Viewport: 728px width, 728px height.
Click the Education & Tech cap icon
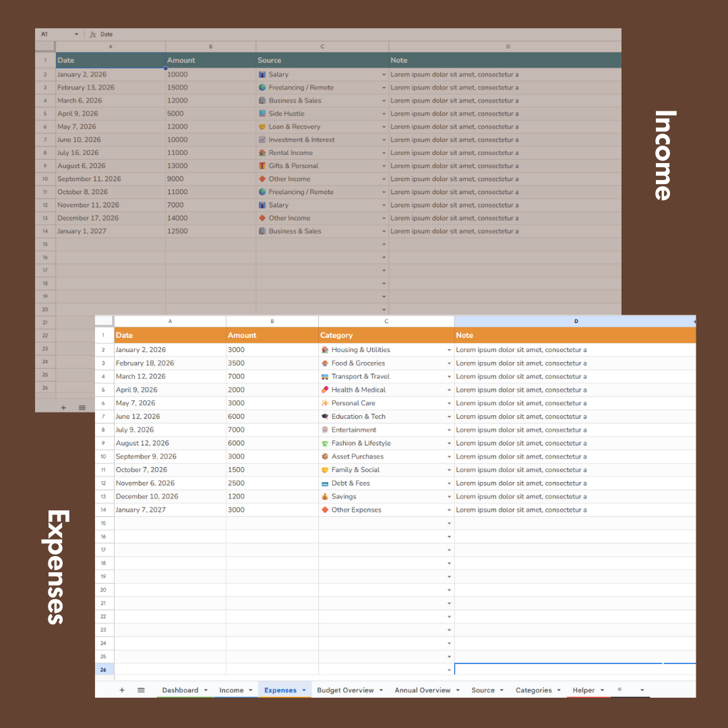point(325,417)
